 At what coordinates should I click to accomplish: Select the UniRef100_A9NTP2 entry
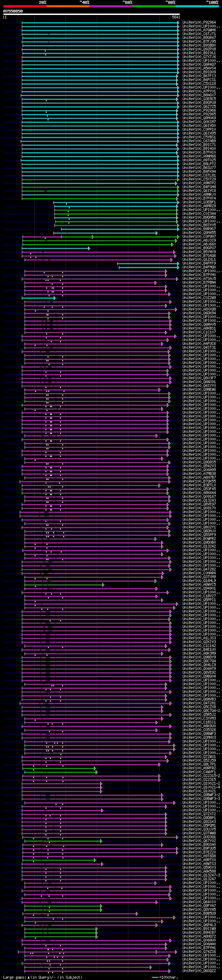point(199,183)
